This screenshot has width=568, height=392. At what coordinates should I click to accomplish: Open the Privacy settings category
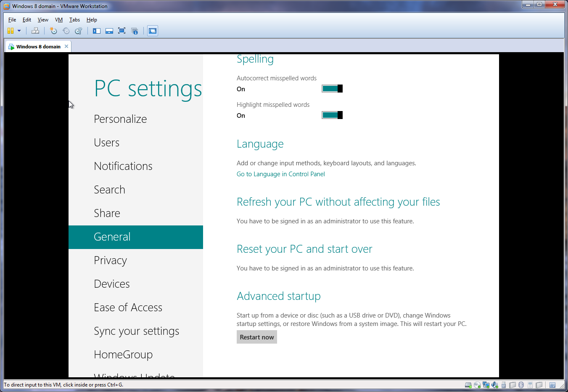(110, 260)
